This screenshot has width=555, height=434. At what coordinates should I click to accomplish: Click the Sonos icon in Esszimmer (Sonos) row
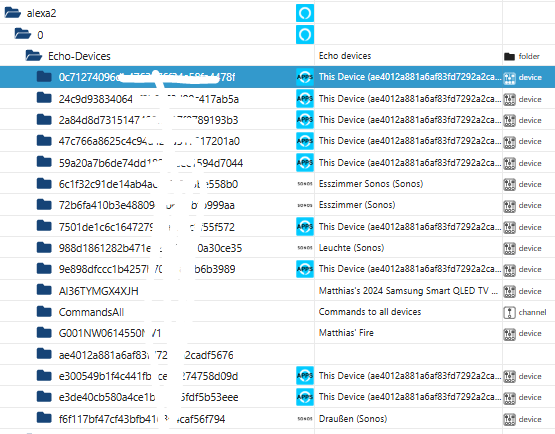pos(305,205)
